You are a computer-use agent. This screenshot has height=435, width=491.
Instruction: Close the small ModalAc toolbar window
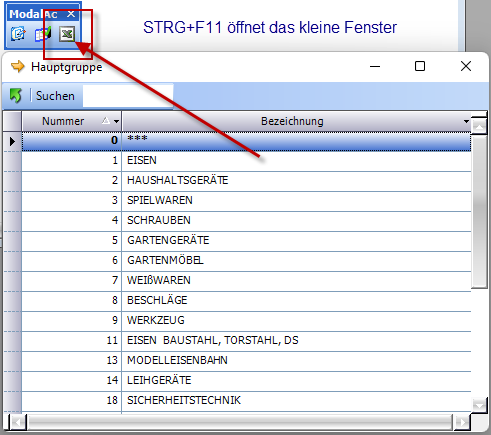click(x=71, y=14)
